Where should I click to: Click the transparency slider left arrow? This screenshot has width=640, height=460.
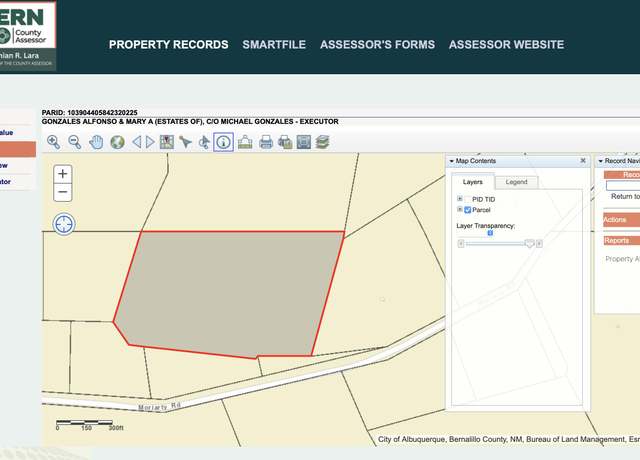click(x=461, y=244)
